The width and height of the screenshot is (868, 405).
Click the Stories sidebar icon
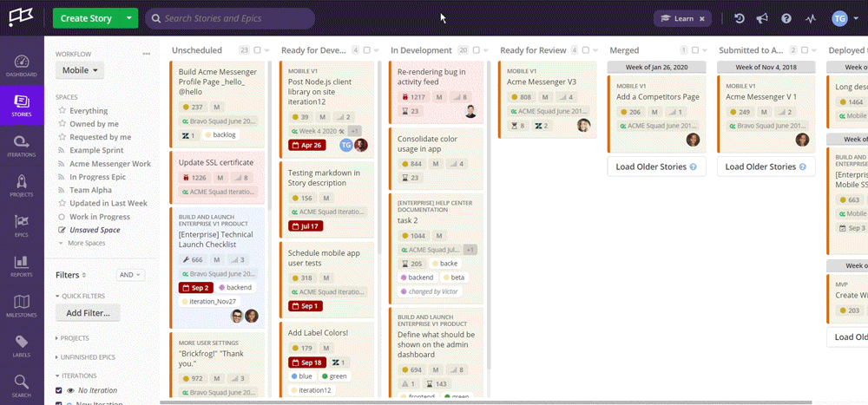click(22, 106)
